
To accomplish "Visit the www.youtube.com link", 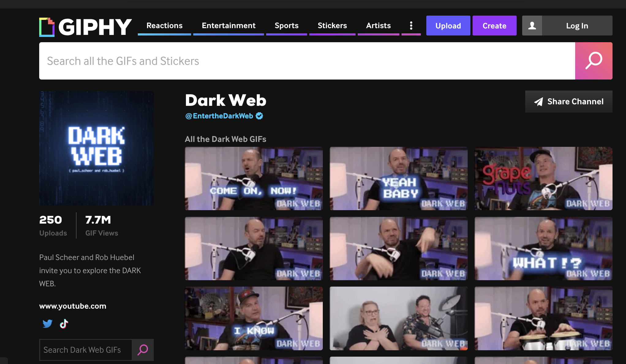I will coord(73,306).
